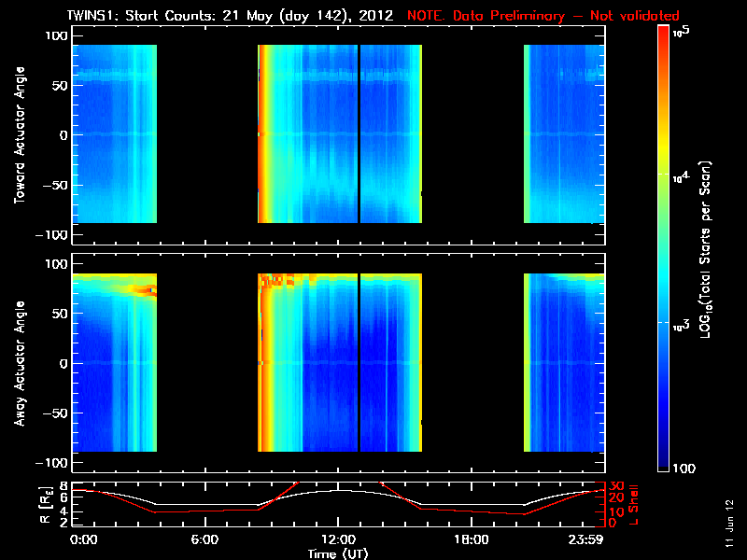Click the TWINS1 Start Counts plot title
The width and height of the screenshot is (747, 560).
coord(230,16)
